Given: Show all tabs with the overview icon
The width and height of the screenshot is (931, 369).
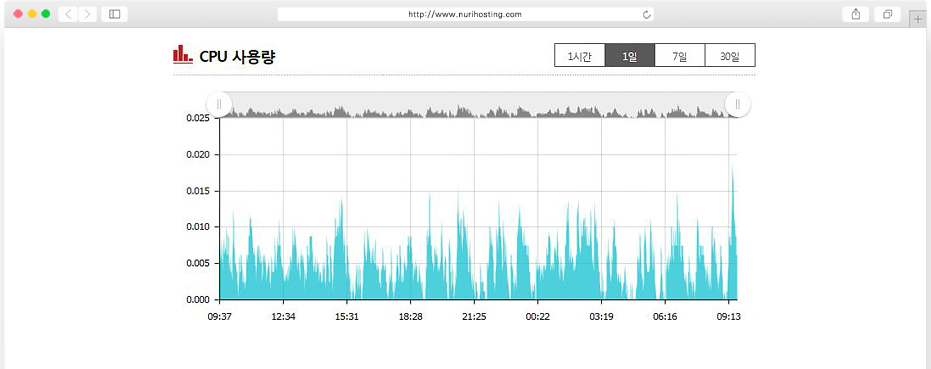Looking at the screenshot, I should pyautogui.click(x=888, y=14).
